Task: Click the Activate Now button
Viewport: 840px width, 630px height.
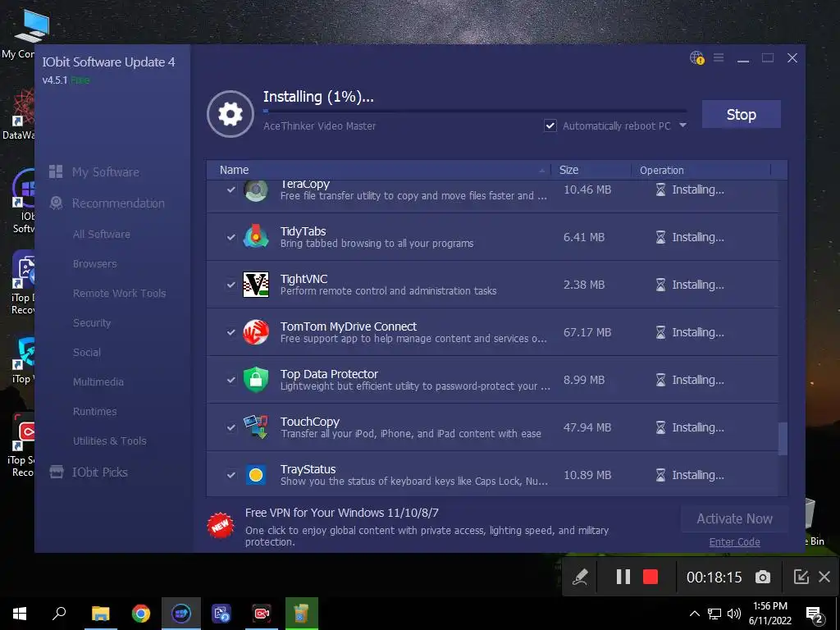Action: [734, 518]
